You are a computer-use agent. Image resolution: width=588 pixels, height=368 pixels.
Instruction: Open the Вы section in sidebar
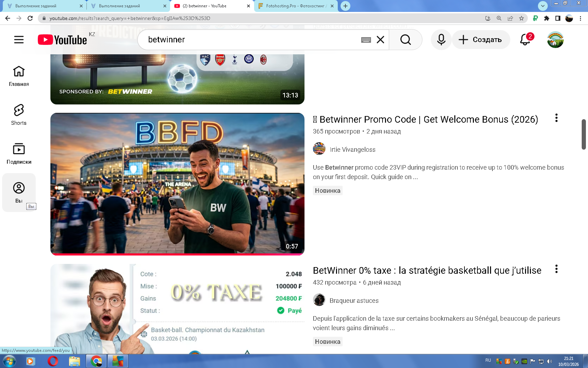pyautogui.click(x=19, y=192)
